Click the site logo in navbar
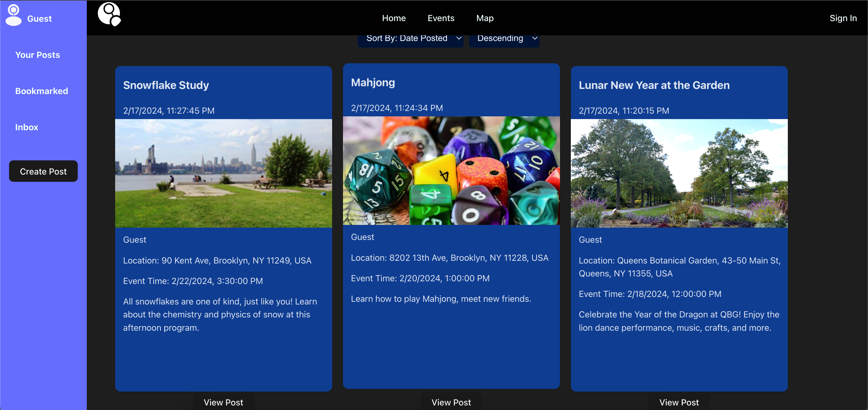868x410 pixels. pyautogui.click(x=109, y=14)
